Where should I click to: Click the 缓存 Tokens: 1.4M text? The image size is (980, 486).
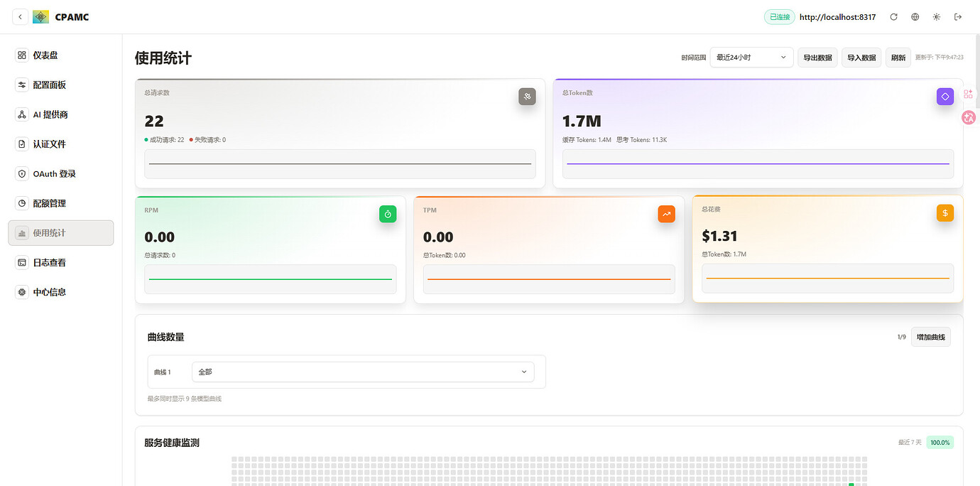click(x=587, y=140)
